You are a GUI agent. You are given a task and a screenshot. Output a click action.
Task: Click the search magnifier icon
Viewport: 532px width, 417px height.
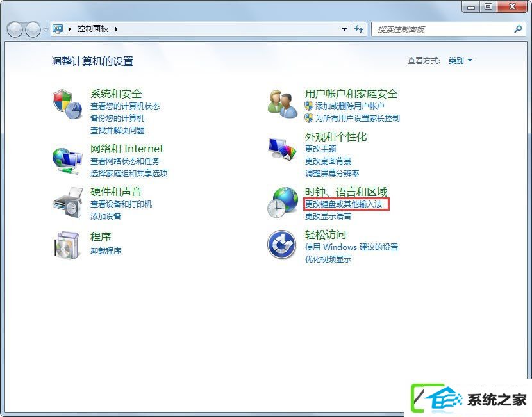point(518,29)
